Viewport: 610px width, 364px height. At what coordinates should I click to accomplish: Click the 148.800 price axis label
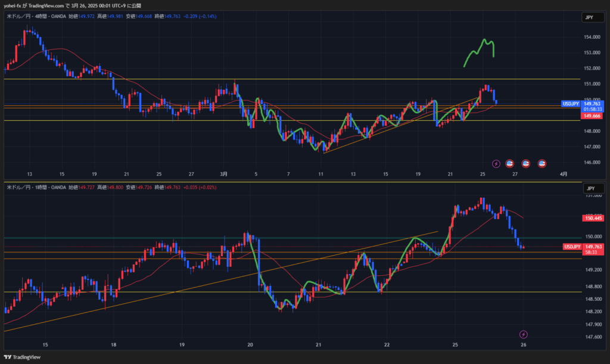click(x=593, y=287)
